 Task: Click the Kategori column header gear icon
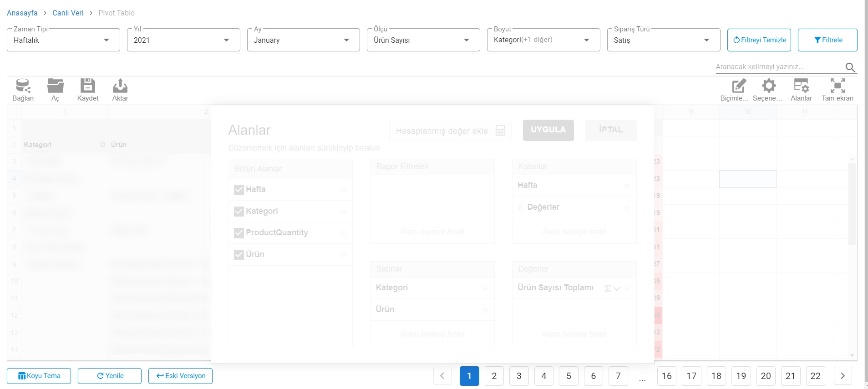[103, 145]
